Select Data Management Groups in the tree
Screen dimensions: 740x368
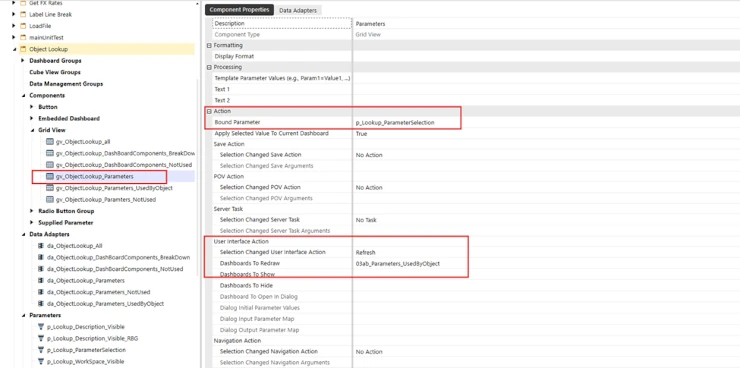click(x=66, y=84)
